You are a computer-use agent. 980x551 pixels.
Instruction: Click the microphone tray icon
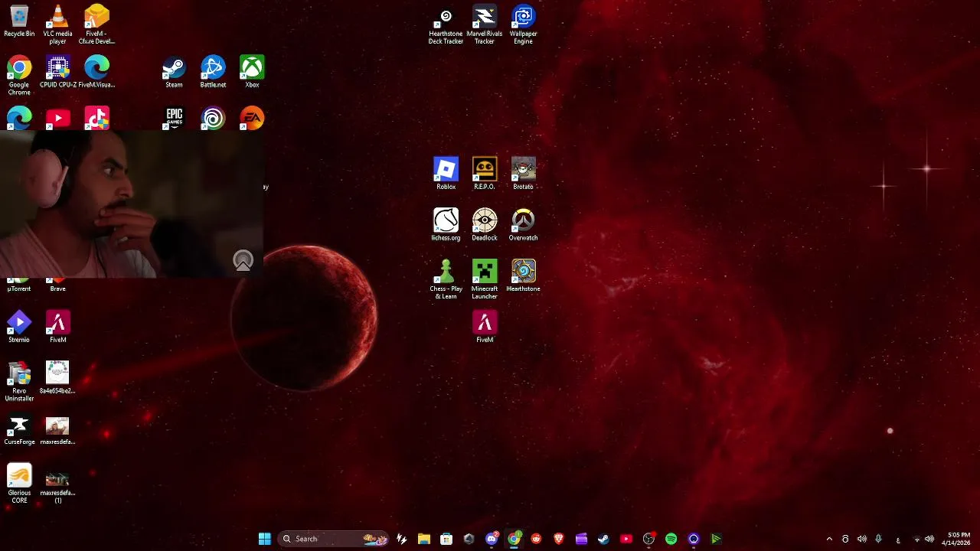click(878, 539)
